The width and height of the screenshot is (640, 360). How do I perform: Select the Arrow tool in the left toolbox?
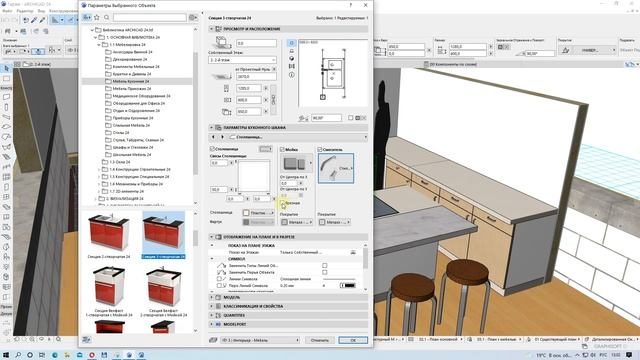(6, 68)
